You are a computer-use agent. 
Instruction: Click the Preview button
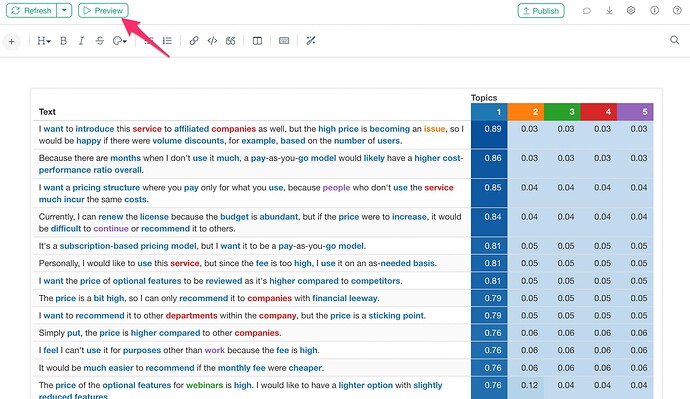(103, 11)
